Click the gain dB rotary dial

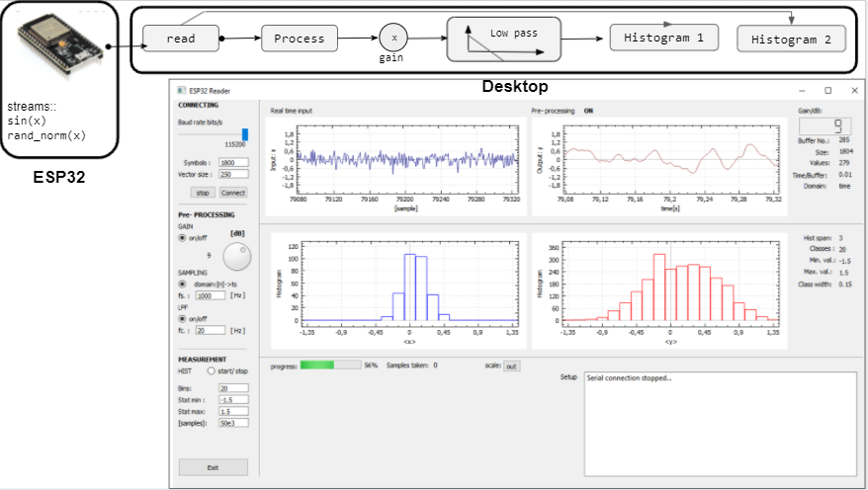237,257
